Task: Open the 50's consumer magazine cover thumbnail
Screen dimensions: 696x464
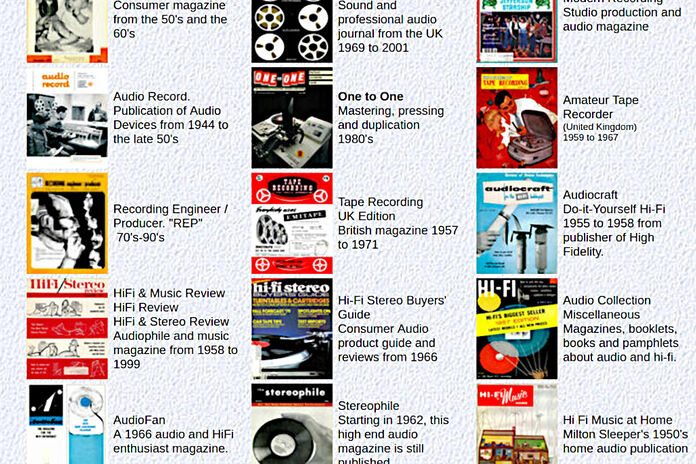Action: click(x=67, y=31)
